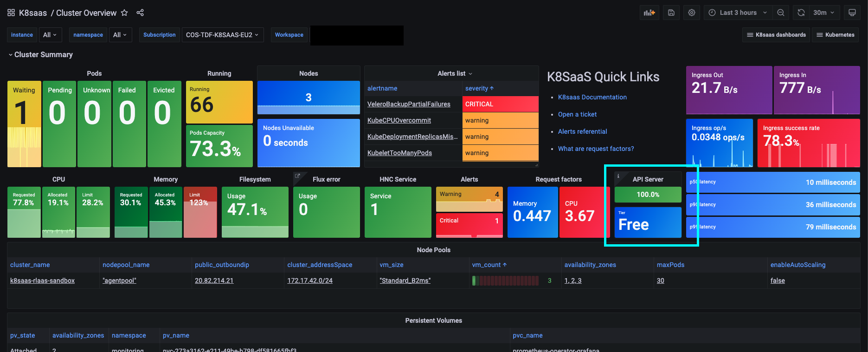
Task: Open KubeDeploymentReplicasMis... alert
Action: pyautogui.click(x=412, y=137)
